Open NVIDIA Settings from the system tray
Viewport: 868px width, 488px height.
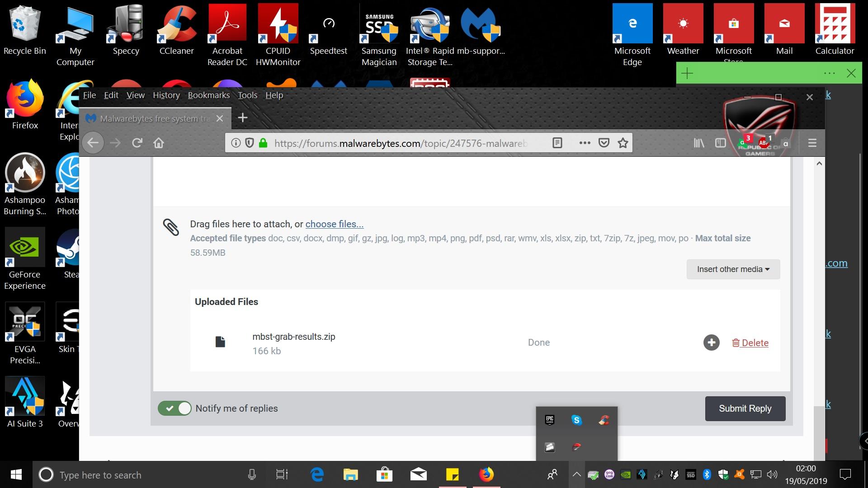(x=626, y=474)
